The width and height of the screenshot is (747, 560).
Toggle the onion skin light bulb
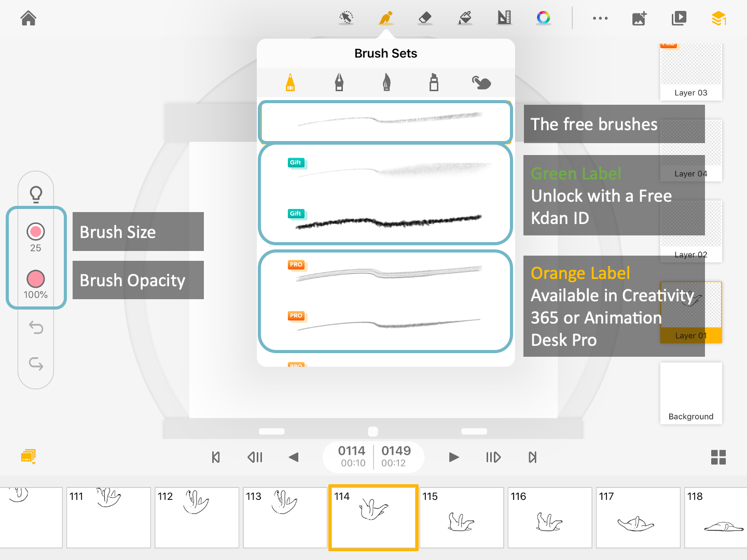coord(36,194)
